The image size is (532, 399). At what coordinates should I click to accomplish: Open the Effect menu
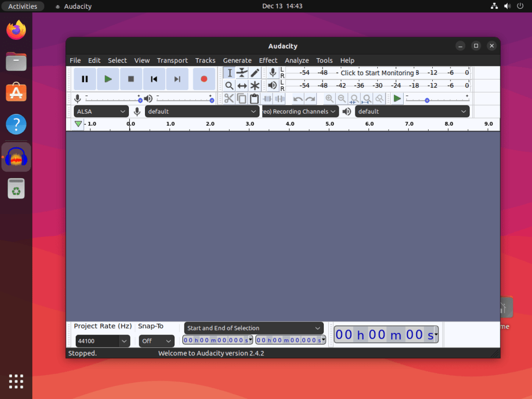pyautogui.click(x=268, y=60)
